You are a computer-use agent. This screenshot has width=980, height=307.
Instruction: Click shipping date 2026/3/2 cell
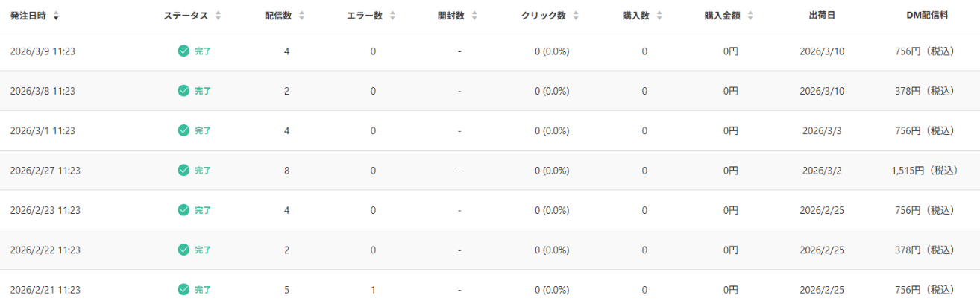821,170
